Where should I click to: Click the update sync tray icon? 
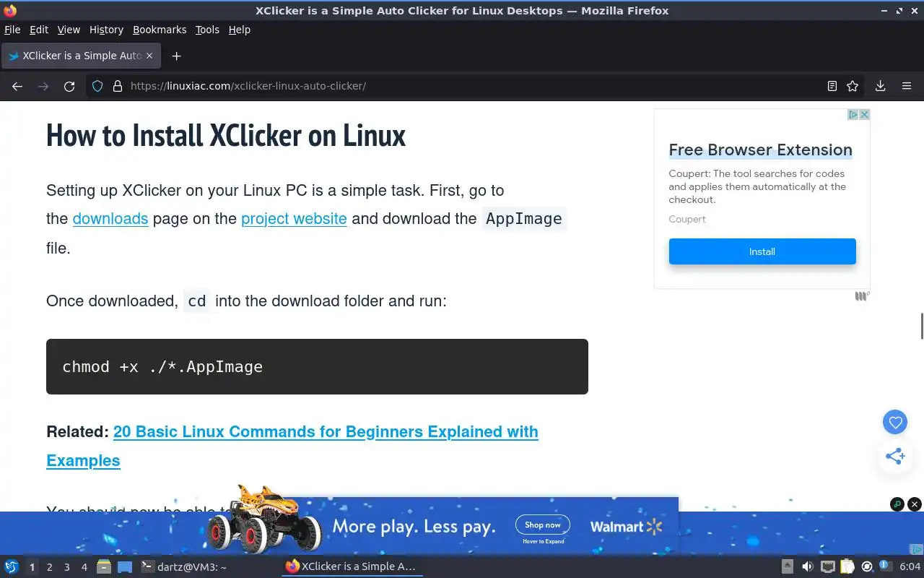867,567
